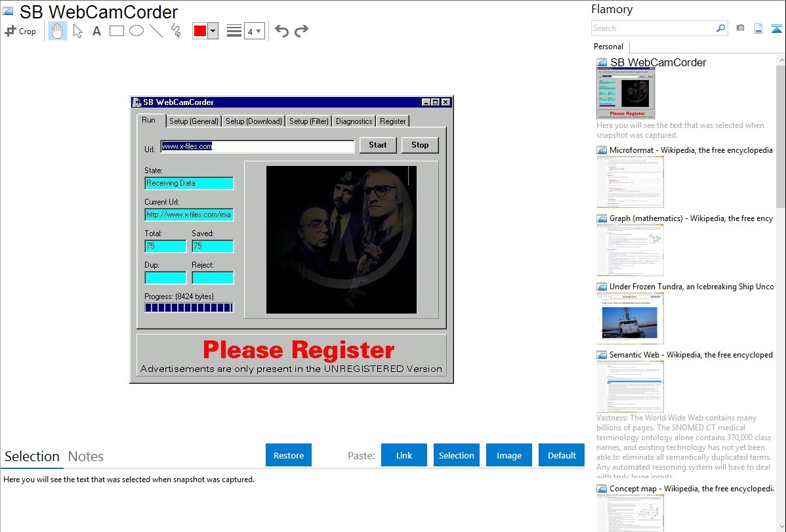786x532 pixels.
Task: Click the red color swatch
Action: (x=200, y=31)
